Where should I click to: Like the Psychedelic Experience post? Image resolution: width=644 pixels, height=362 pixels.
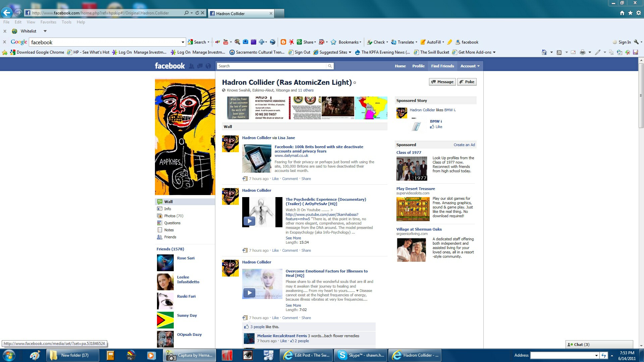pos(275,250)
